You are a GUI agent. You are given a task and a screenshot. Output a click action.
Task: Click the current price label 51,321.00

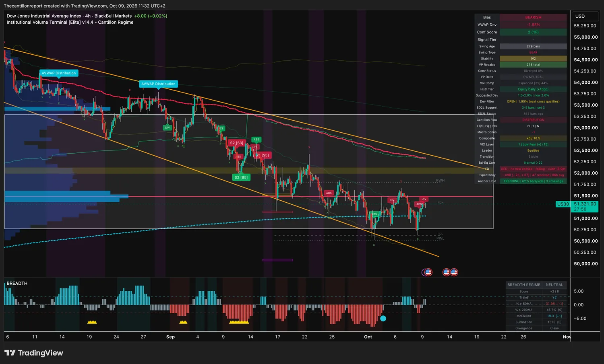pyautogui.click(x=585, y=206)
